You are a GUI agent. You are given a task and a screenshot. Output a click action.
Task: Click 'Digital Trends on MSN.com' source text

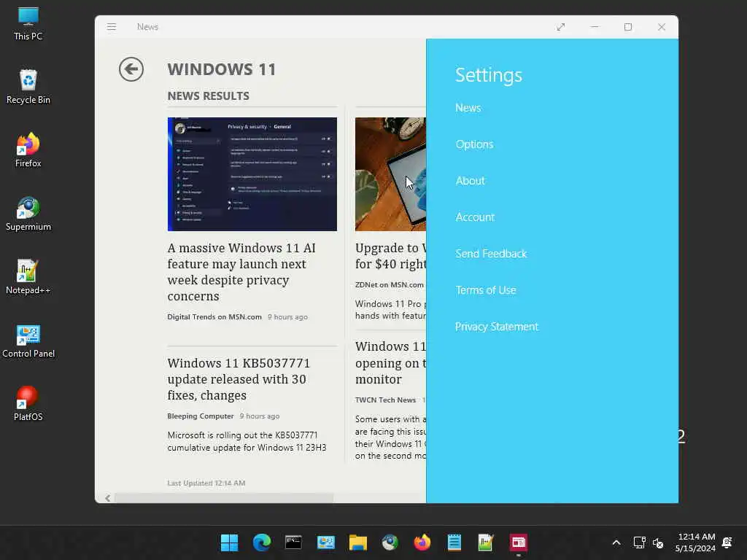pos(214,317)
